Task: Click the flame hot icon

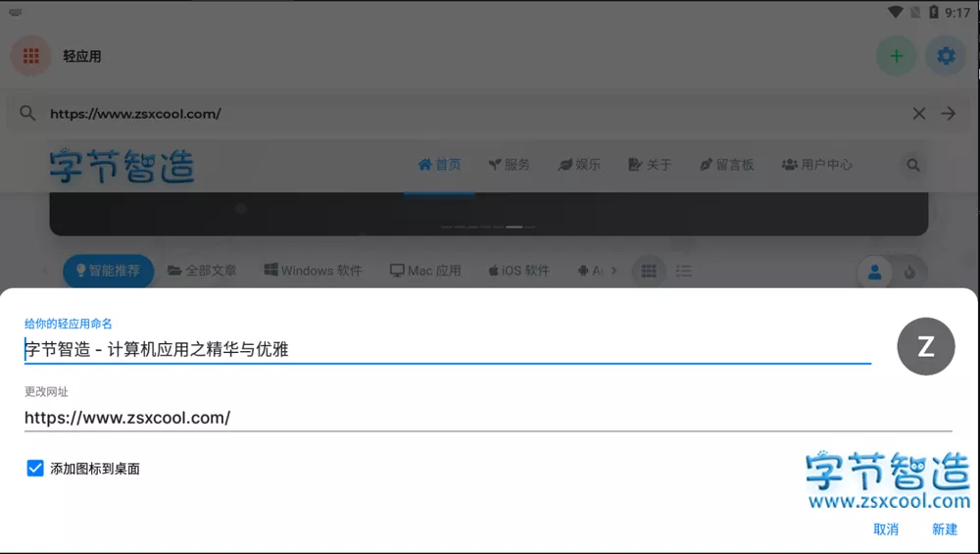Action: [910, 273]
